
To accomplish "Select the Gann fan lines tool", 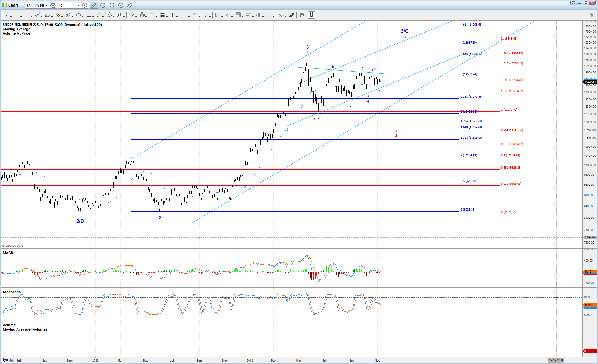I will tap(68, 15).
